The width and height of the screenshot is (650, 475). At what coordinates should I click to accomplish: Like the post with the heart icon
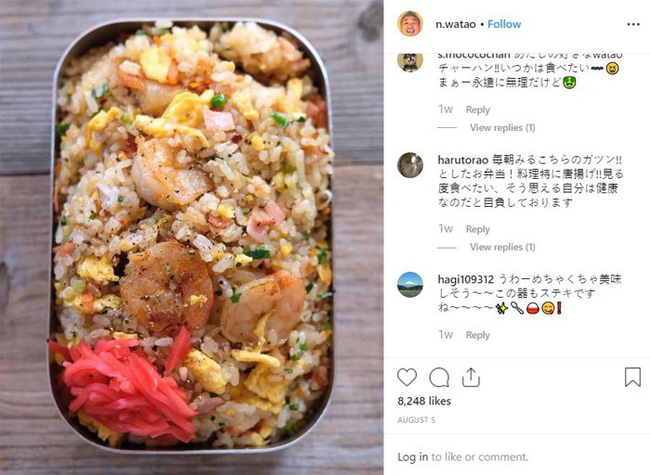tap(407, 377)
